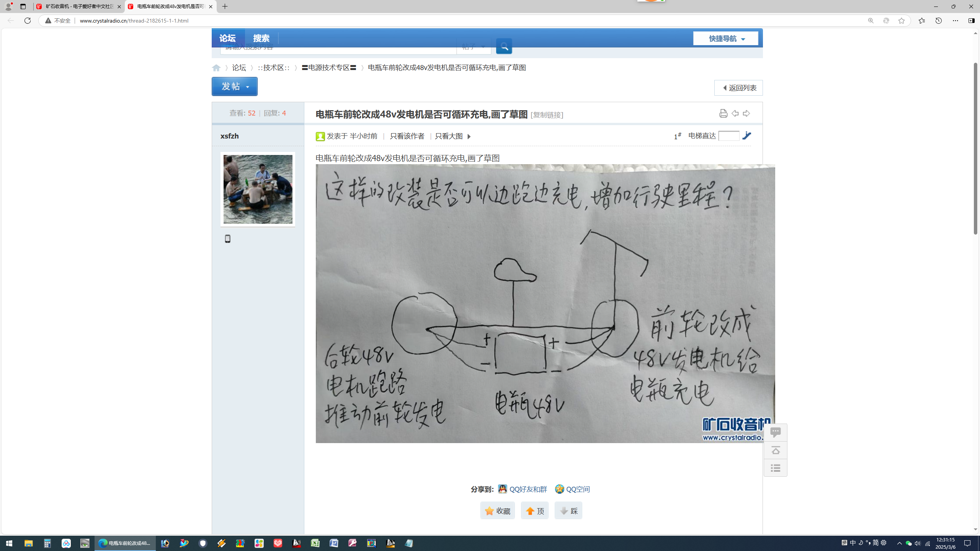Expand the 快捷导航 quick navigation dropdown
980x551 pixels.
coord(725,38)
